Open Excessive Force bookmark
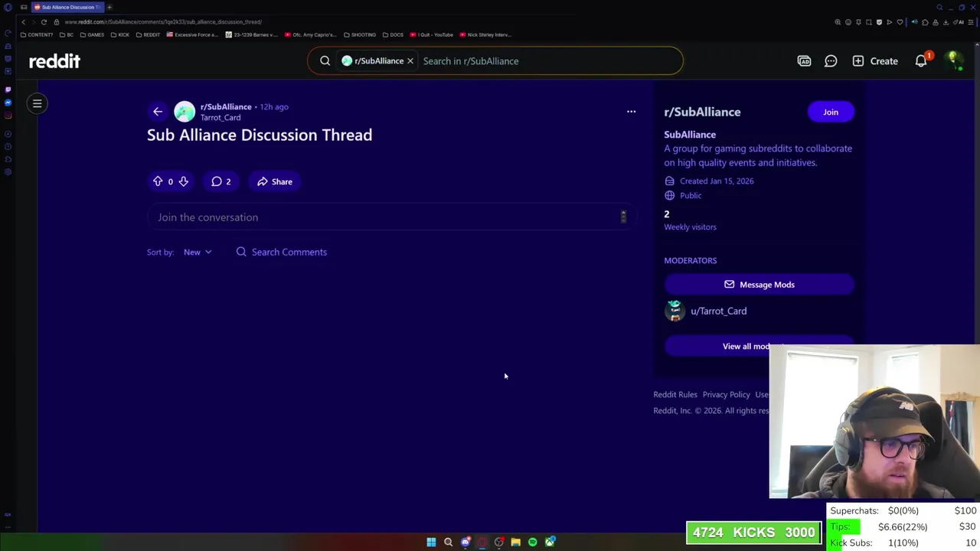This screenshot has width=980, height=551. coord(192,34)
